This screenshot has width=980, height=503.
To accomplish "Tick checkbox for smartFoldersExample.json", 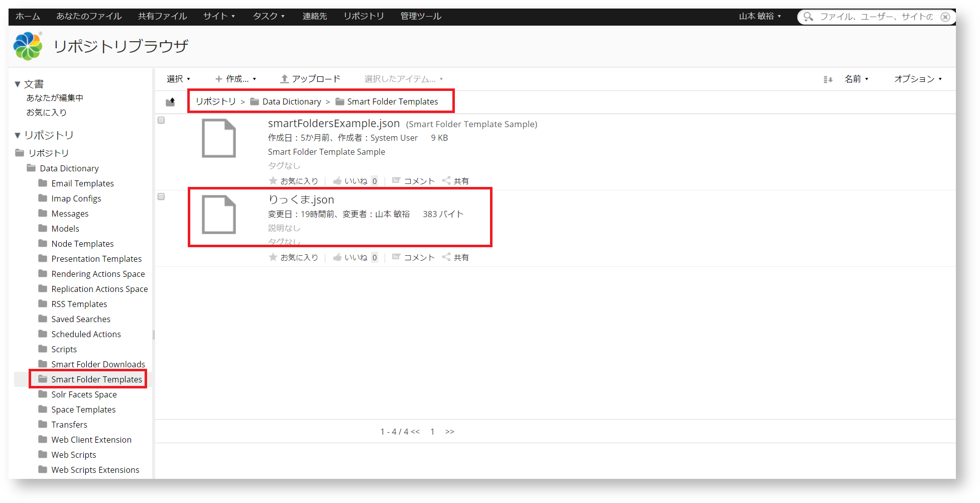I will pos(161,120).
